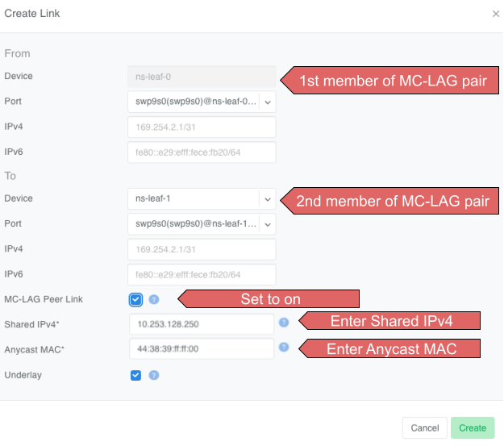Click the To IPv4 address field
The height and width of the screenshot is (446, 504).
[202, 249]
